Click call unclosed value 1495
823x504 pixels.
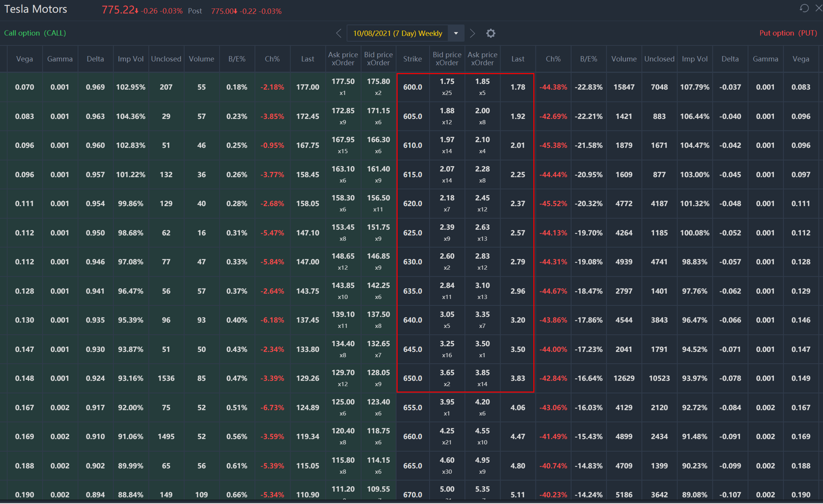click(x=166, y=436)
